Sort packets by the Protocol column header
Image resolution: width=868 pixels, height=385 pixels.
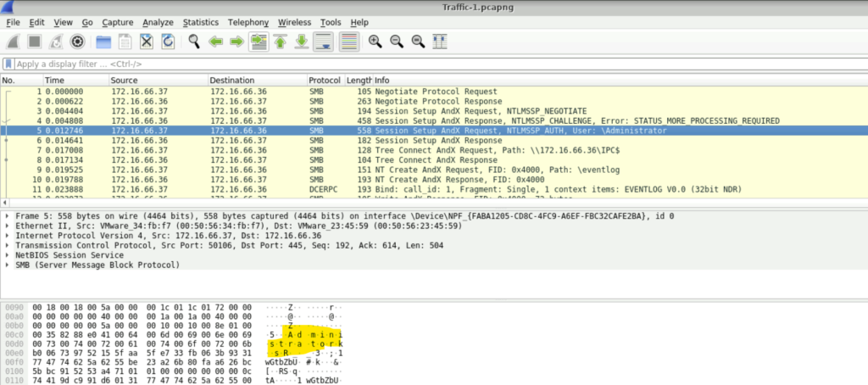[x=324, y=80]
